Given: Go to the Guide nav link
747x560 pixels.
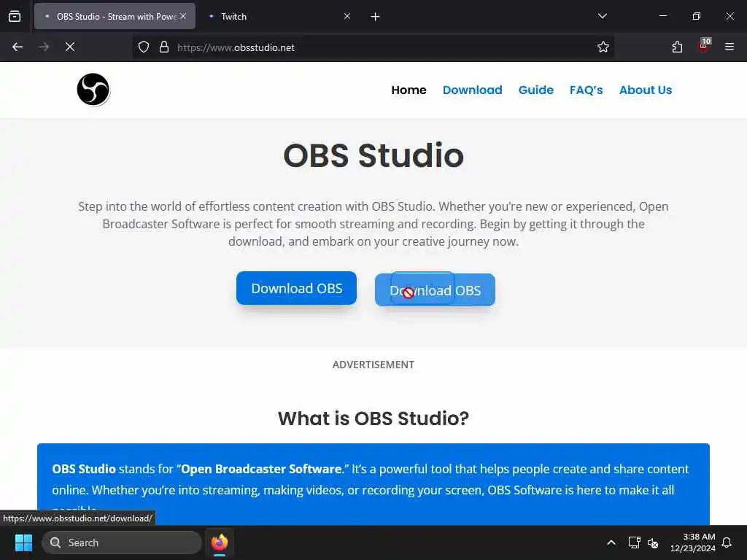Looking at the screenshot, I should [536, 90].
